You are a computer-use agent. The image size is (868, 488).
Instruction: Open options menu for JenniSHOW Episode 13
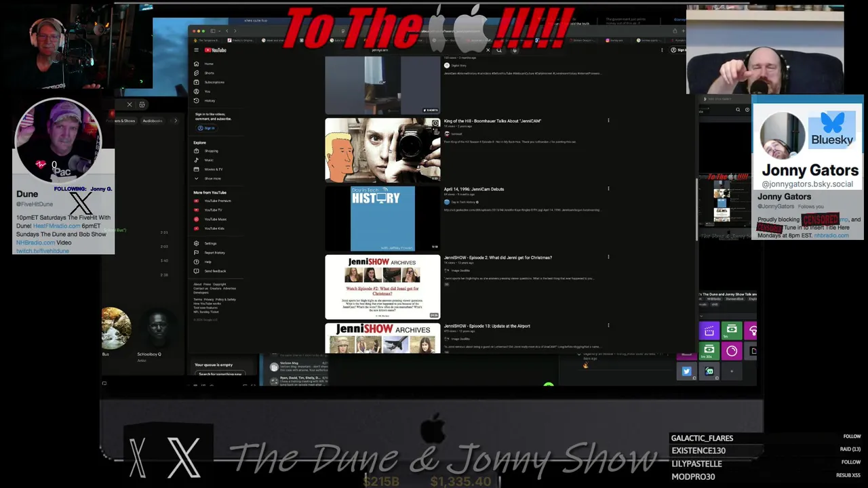(608, 326)
